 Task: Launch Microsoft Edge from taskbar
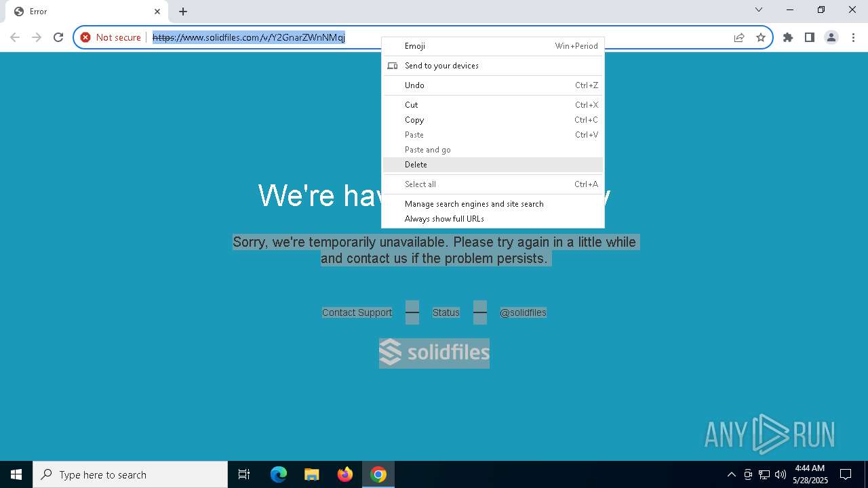[279, 474]
